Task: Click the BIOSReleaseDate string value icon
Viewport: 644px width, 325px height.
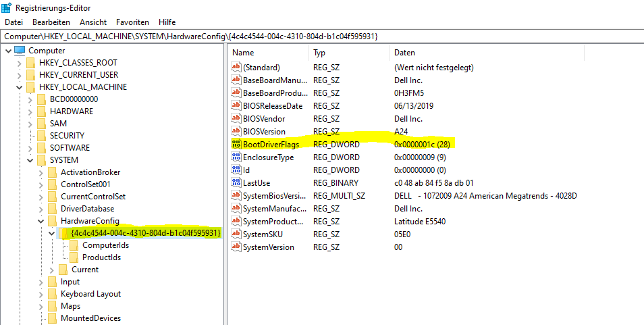Action: click(x=236, y=105)
